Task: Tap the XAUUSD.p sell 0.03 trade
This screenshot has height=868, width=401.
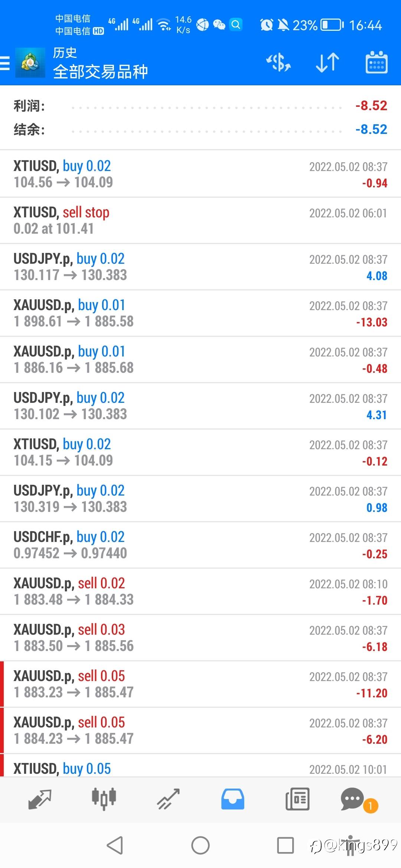Action: pos(200,638)
